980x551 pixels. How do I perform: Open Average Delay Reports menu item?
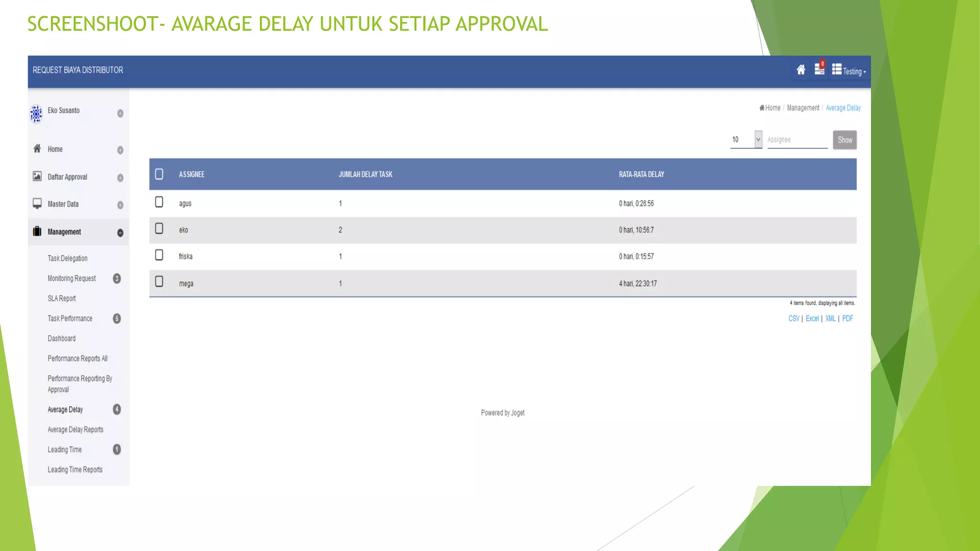point(76,430)
